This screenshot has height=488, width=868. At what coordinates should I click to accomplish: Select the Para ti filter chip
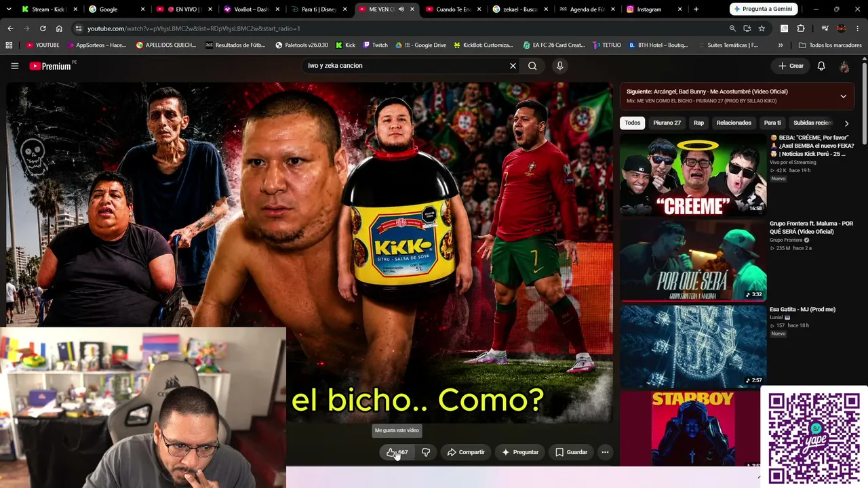click(x=772, y=123)
